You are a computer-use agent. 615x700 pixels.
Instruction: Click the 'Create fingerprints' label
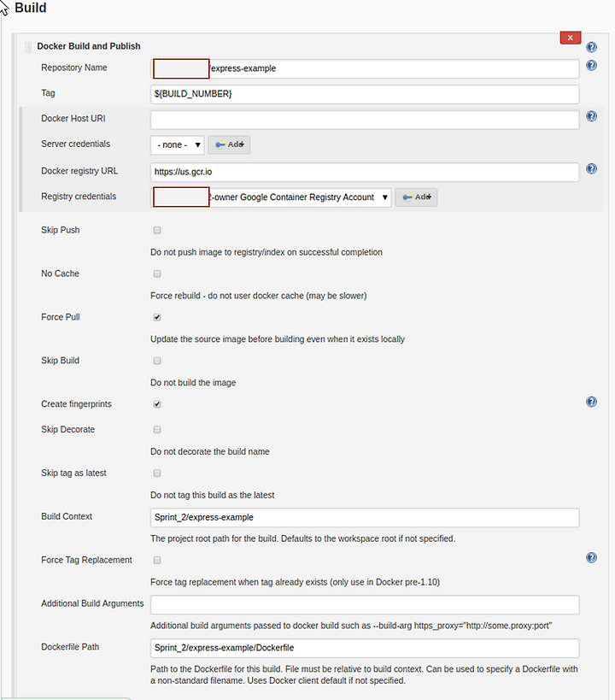point(76,404)
